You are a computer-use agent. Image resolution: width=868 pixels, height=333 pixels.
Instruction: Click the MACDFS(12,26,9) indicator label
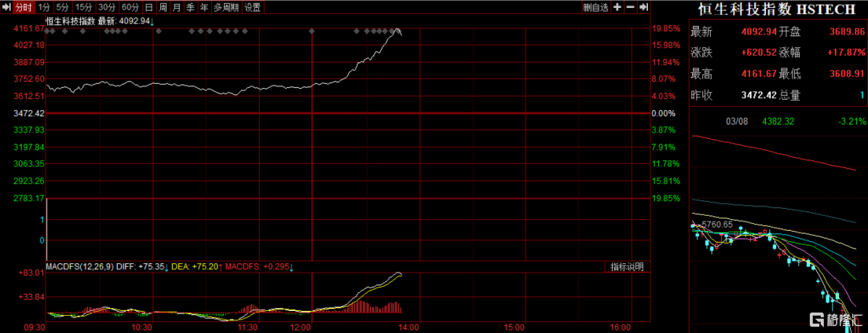tap(80, 267)
